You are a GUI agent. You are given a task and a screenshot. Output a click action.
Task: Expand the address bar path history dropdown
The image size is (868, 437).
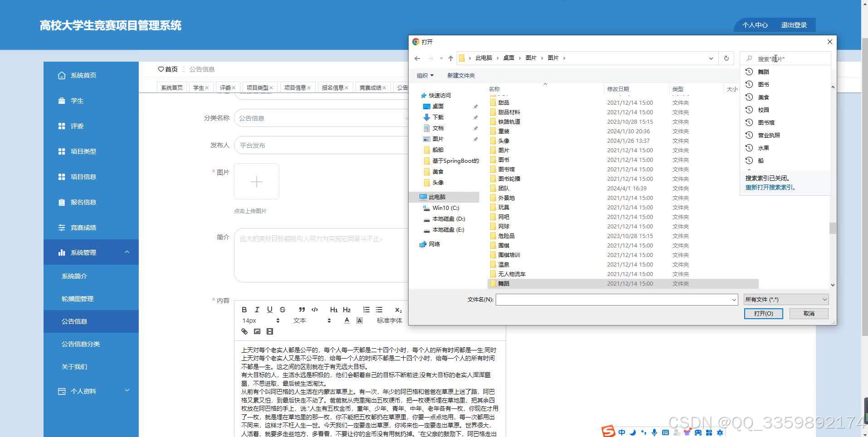(x=711, y=58)
